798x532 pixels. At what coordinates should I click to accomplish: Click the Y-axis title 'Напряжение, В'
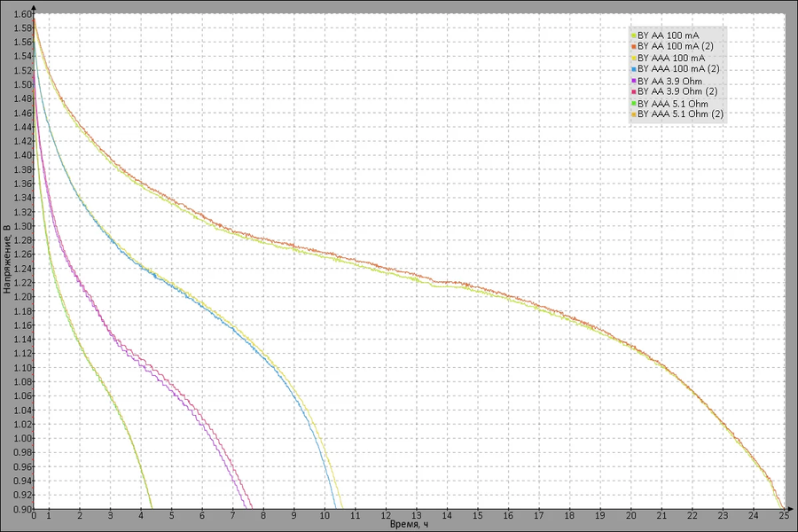(6, 258)
